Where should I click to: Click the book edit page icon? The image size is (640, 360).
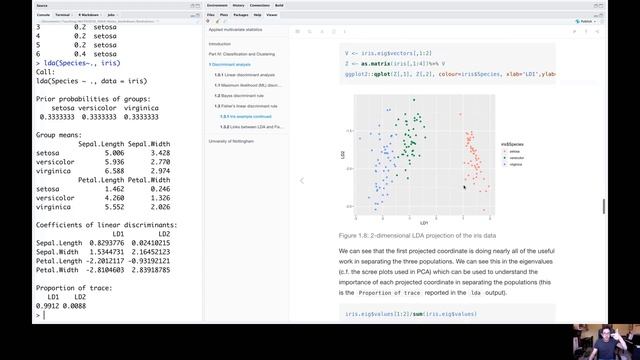coord(333,31)
